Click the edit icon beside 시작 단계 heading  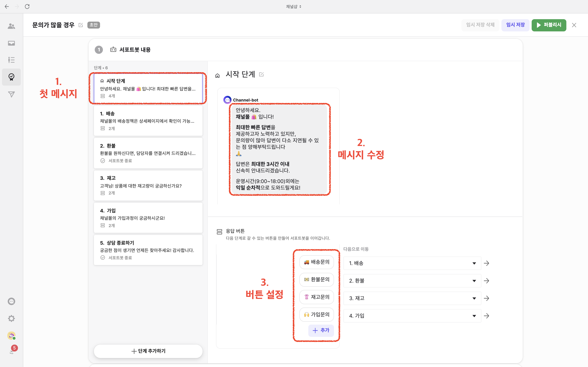(262, 74)
